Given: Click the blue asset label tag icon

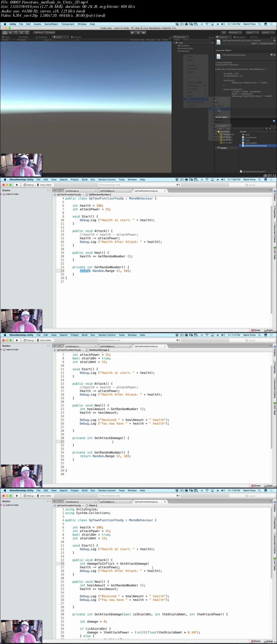Looking at the screenshot, I should tap(274, 121).
